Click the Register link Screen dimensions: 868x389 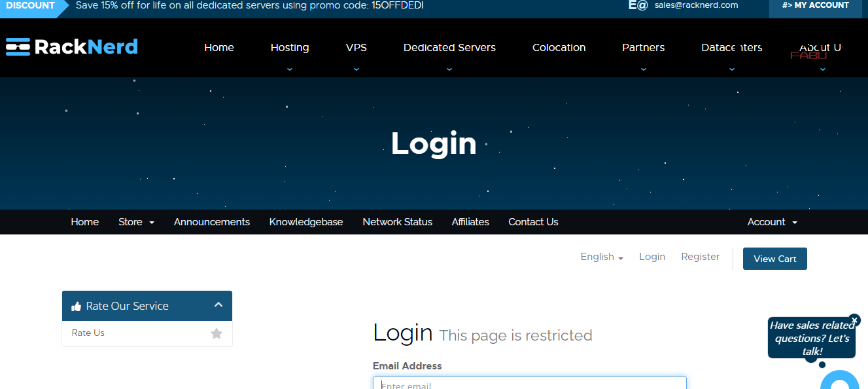pos(700,257)
